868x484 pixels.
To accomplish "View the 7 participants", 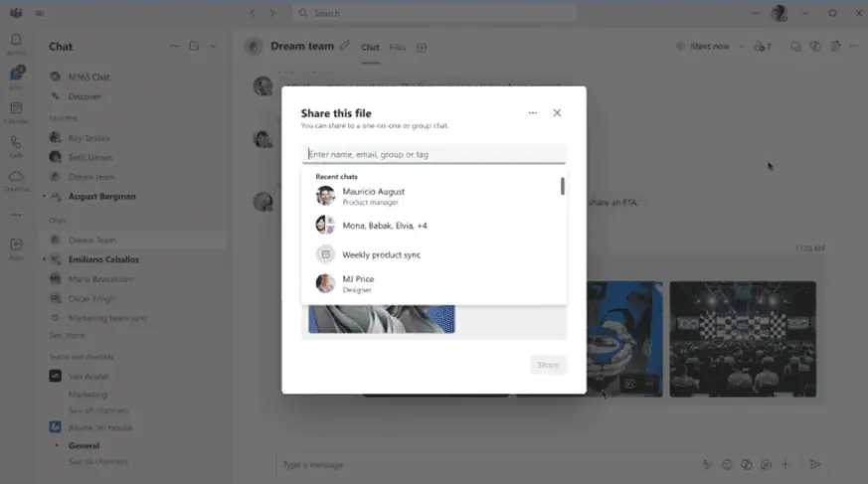I will point(763,47).
